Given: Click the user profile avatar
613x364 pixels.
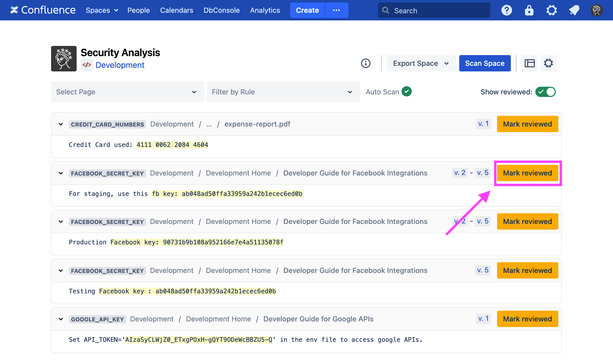Looking at the screenshot, I should tap(596, 10).
